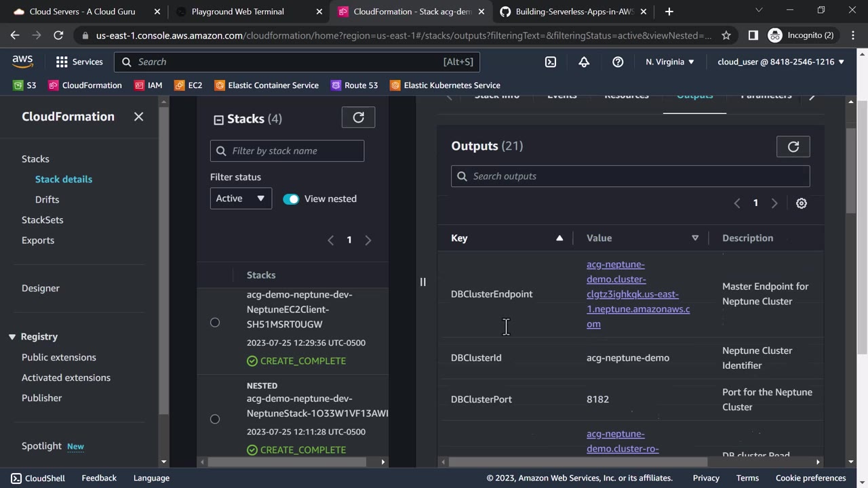The width and height of the screenshot is (868, 488).
Task: Open Outputs table preferences gear
Action: point(801,203)
